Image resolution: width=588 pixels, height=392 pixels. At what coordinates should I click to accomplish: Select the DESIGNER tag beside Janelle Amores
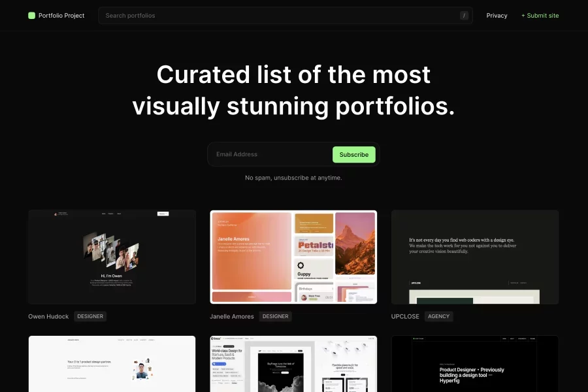coord(275,316)
